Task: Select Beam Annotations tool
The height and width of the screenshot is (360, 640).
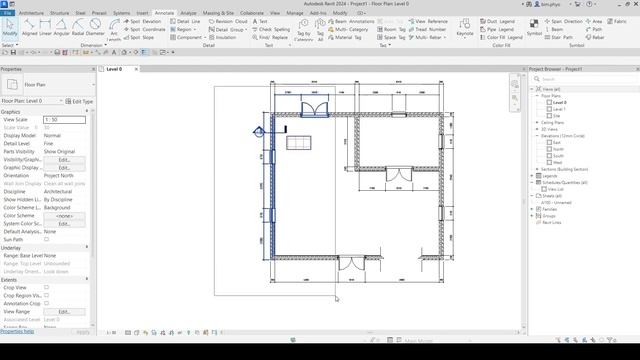Action: click(351, 21)
